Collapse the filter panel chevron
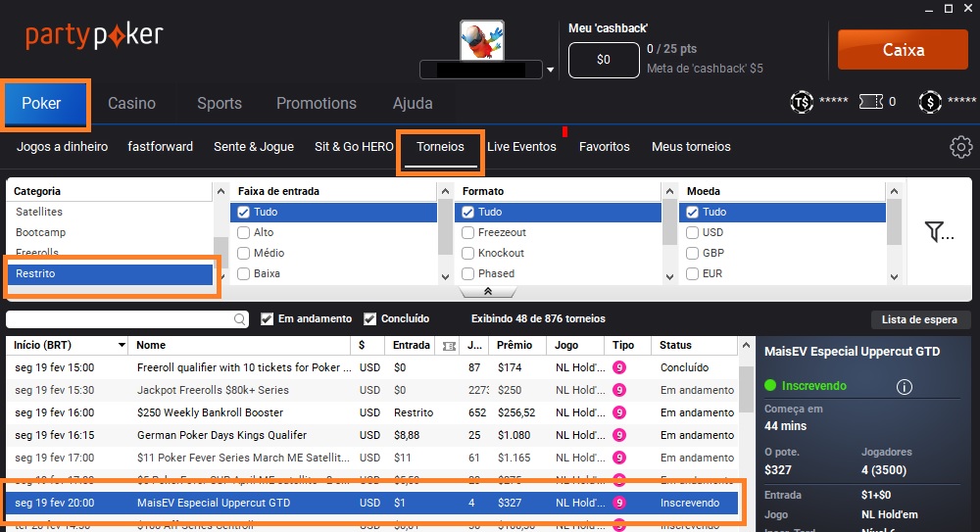The image size is (980, 532). click(x=488, y=292)
